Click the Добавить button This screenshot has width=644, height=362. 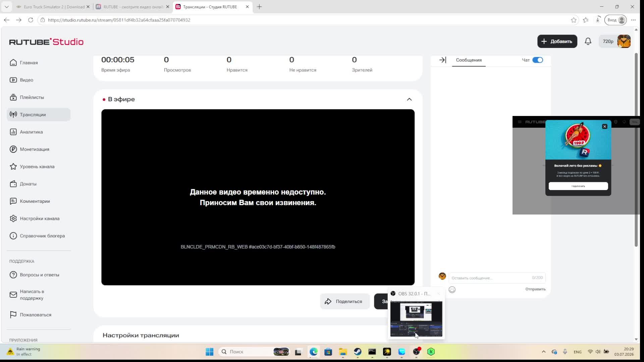tap(557, 41)
